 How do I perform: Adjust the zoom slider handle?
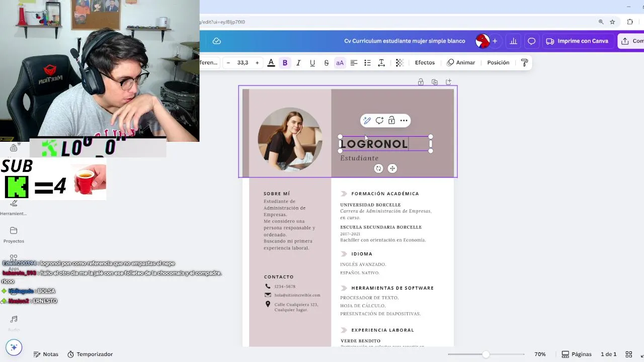pos(486,354)
